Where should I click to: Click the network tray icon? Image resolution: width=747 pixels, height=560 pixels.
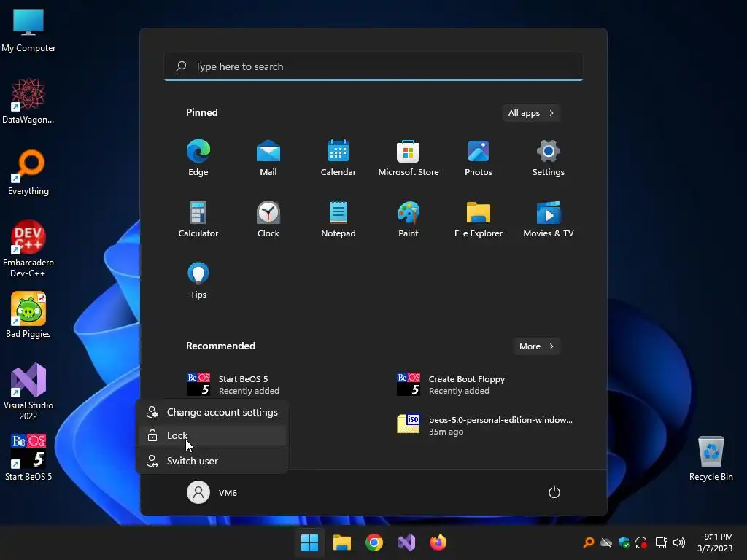coord(661,542)
